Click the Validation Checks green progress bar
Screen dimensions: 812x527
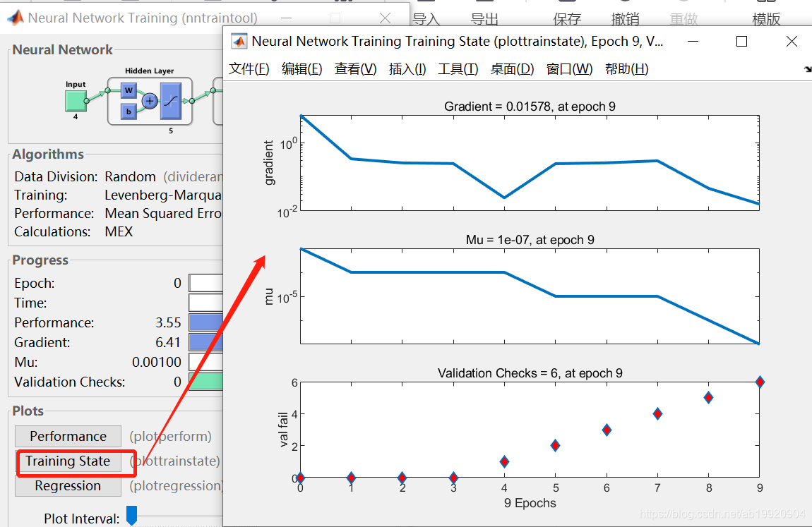(206, 382)
